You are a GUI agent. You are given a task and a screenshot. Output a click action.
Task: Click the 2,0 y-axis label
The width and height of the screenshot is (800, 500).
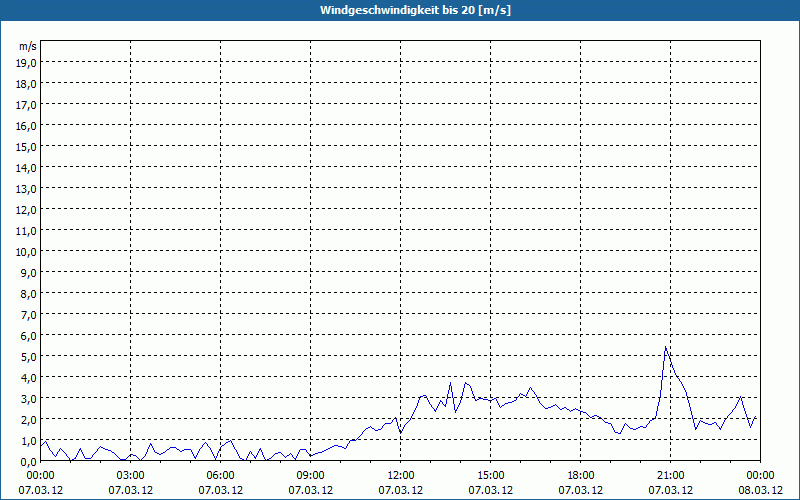tap(28, 419)
